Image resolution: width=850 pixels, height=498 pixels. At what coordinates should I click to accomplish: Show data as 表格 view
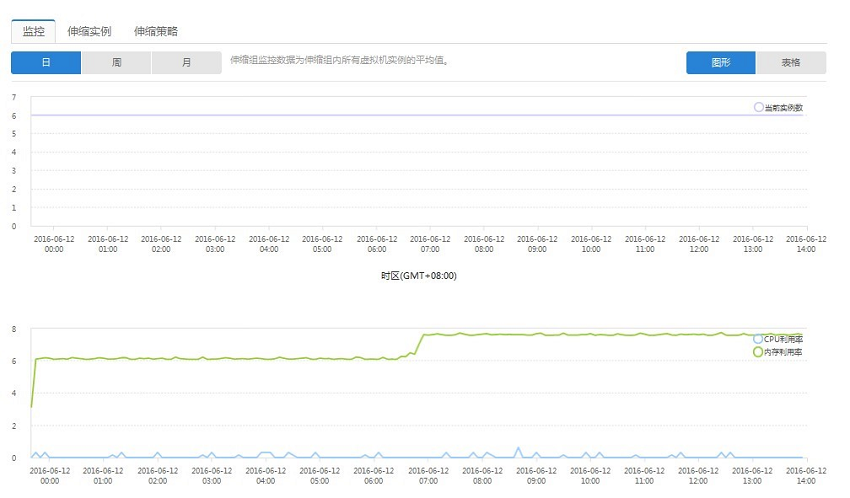click(791, 62)
